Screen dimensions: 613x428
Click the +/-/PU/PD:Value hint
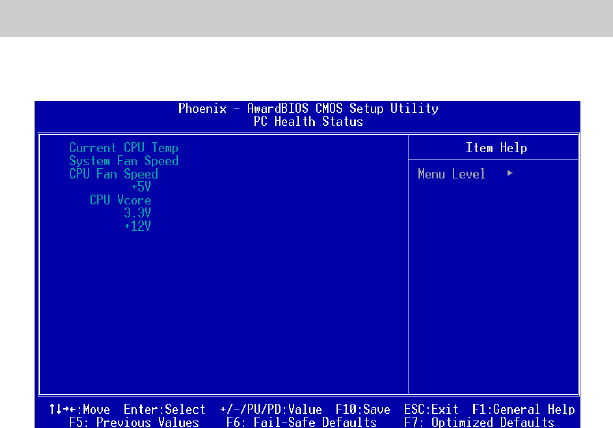pos(271,409)
